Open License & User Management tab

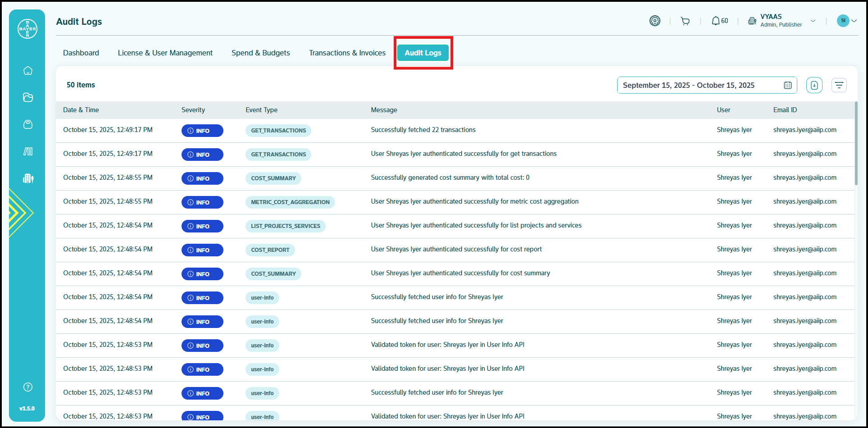click(x=165, y=53)
